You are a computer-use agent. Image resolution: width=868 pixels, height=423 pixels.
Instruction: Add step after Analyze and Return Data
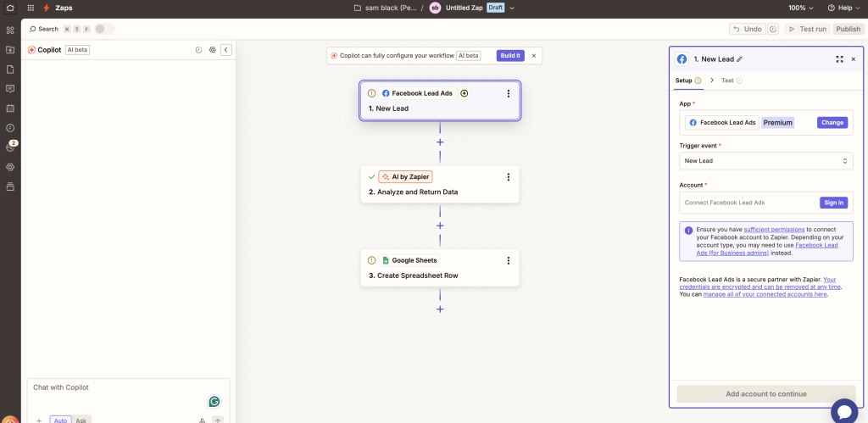point(440,225)
